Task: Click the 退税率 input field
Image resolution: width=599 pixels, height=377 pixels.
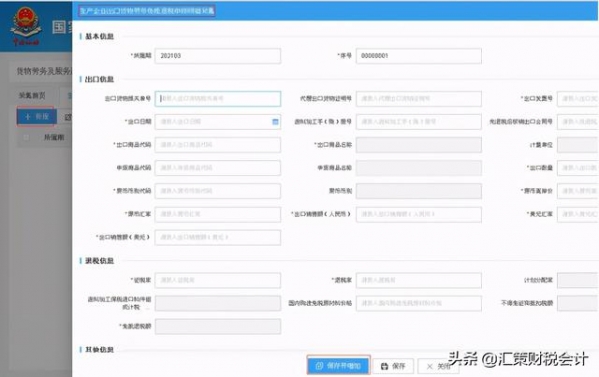Action: click(419, 280)
